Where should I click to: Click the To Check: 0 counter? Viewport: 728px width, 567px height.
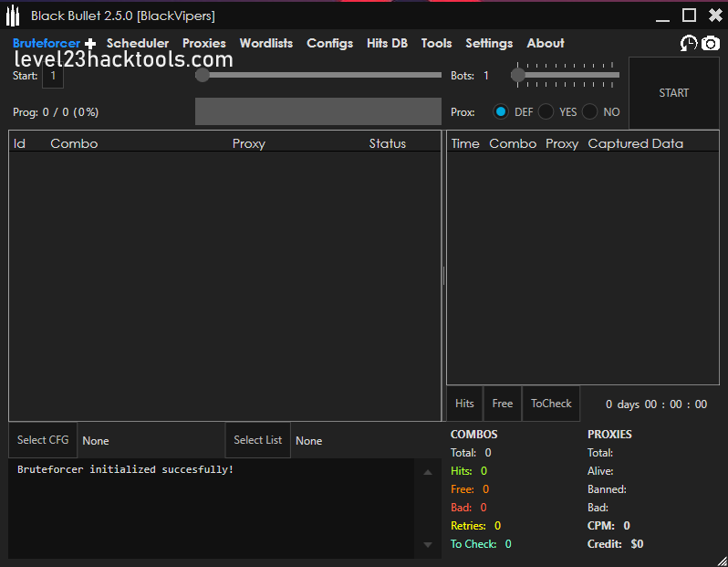point(481,544)
